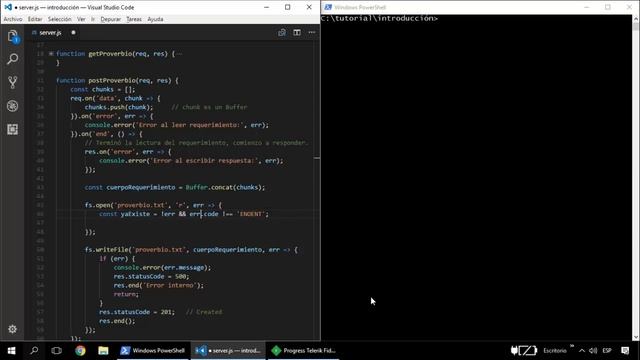Open the Windows Start menu
Image resolution: width=640 pixels, height=360 pixels.
(11, 351)
